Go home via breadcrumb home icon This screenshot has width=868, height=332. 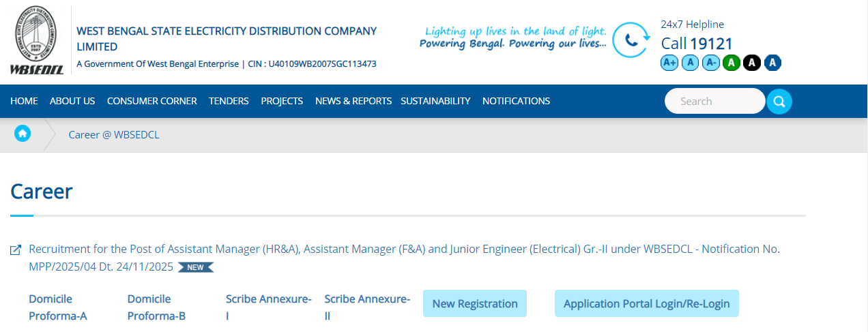pos(23,134)
